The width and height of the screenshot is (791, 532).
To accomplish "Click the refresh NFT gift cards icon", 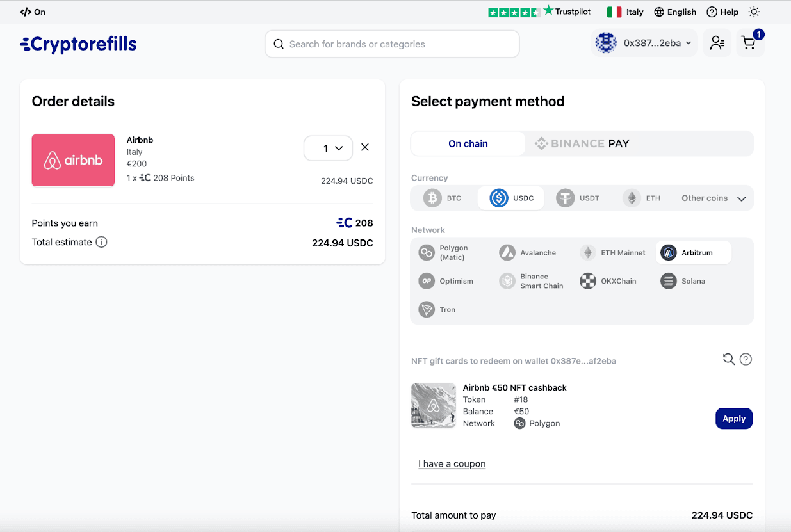I will [728, 359].
